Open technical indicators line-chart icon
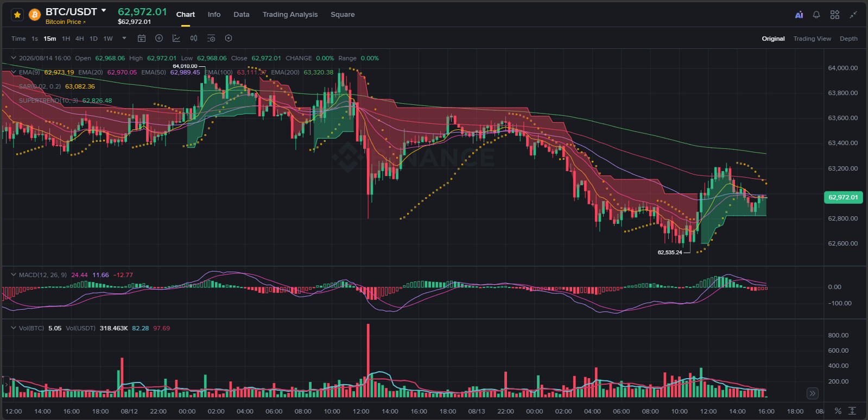The image size is (868, 420). pos(176,38)
